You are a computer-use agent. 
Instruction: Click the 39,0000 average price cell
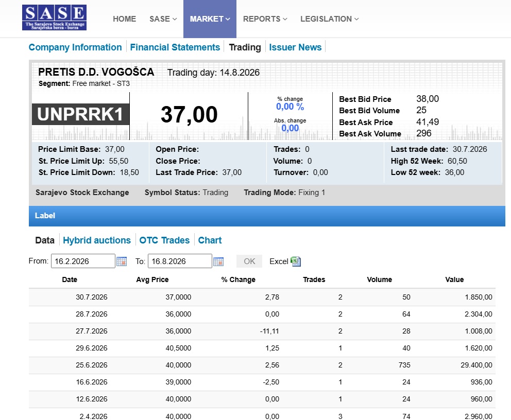(178, 382)
